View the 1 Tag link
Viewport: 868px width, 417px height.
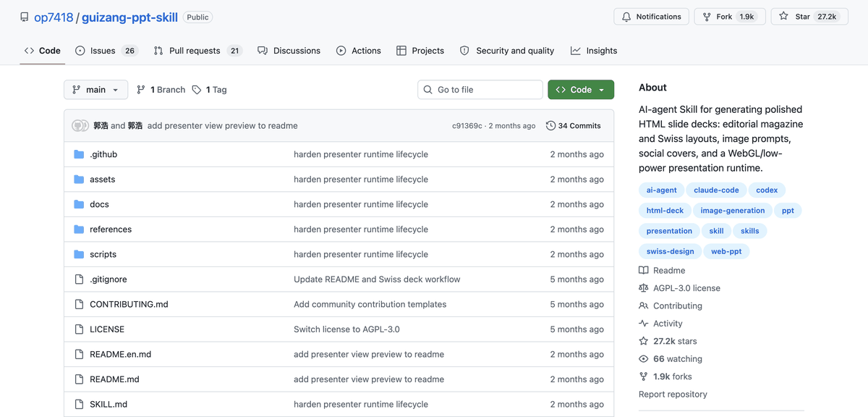(x=210, y=90)
